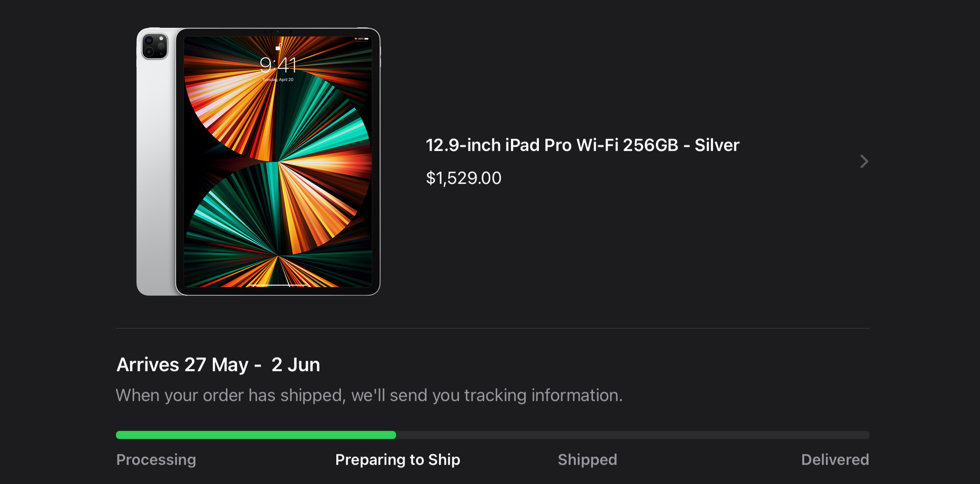Click the horizontal divider below product row

tap(492, 329)
